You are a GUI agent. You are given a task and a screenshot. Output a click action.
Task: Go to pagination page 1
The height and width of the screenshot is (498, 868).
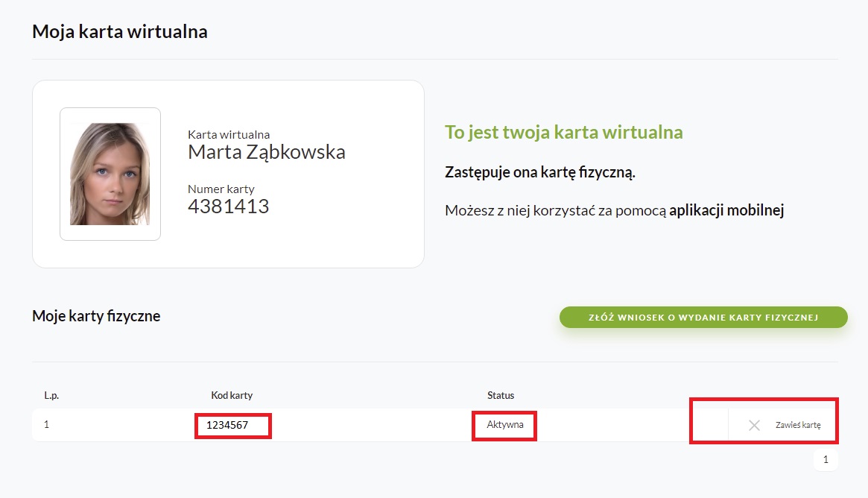point(826,460)
